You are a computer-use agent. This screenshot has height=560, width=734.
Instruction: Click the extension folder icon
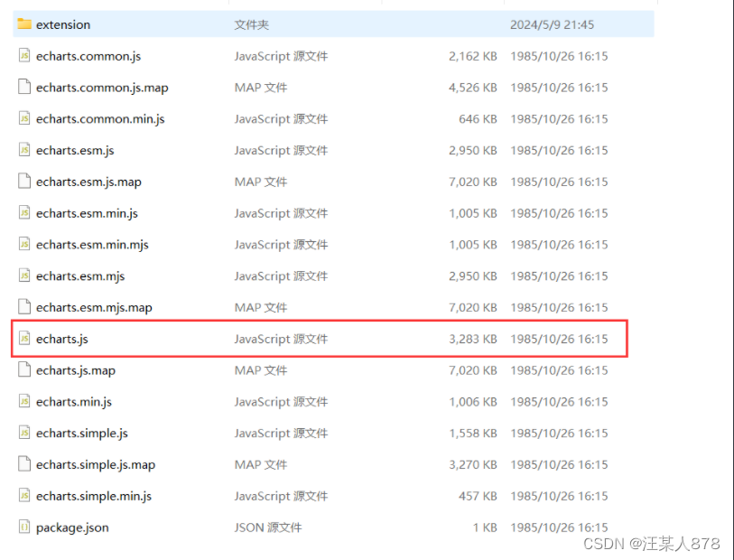click(x=24, y=24)
